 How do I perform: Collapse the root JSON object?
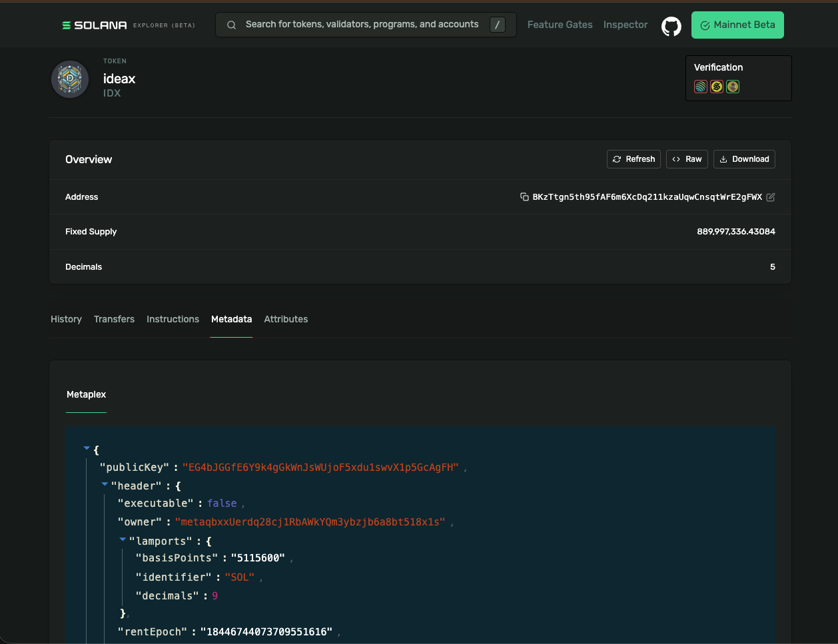click(87, 449)
